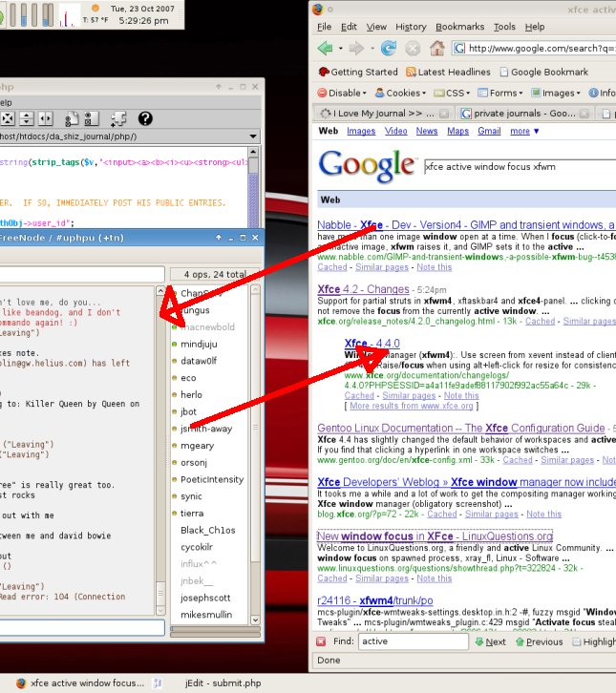Click the panel clock showing 5:29:26 pm
This screenshot has height=693, width=616.
pos(143,20)
